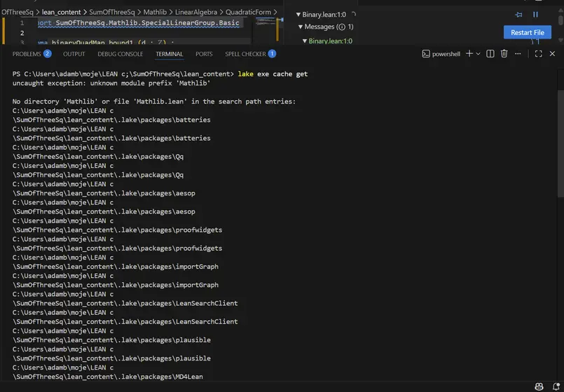564x392 pixels.
Task: Create a new terminal with plus icon
Action: pos(469,54)
